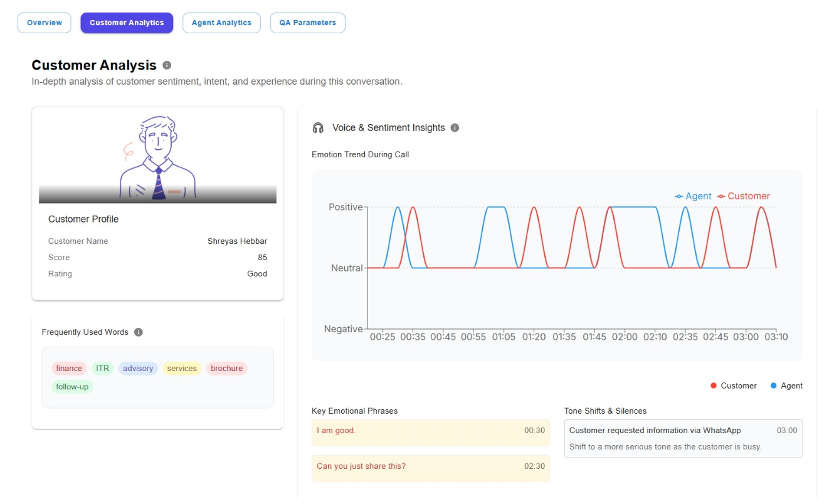Select the Customer Analytics tab
This screenshot has width=834, height=504.
click(127, 23)
